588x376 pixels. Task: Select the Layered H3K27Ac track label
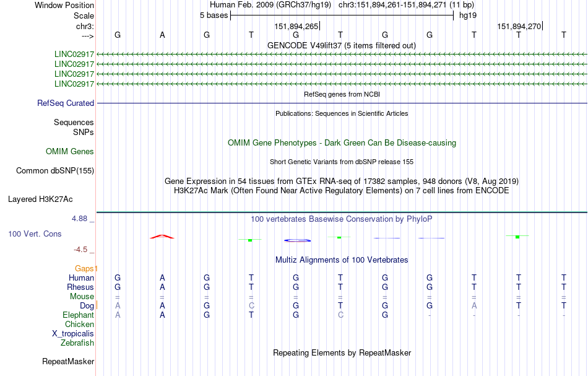point(40,199)
